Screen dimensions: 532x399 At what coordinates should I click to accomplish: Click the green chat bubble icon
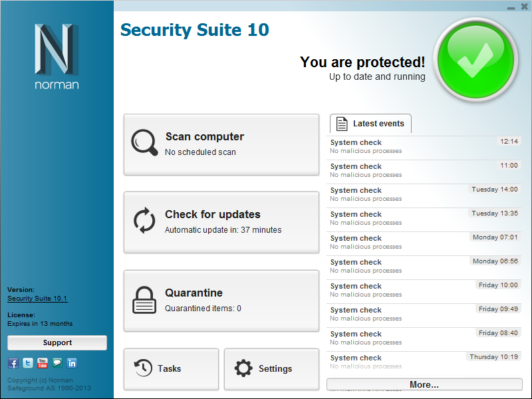click(x=57, y=363)
